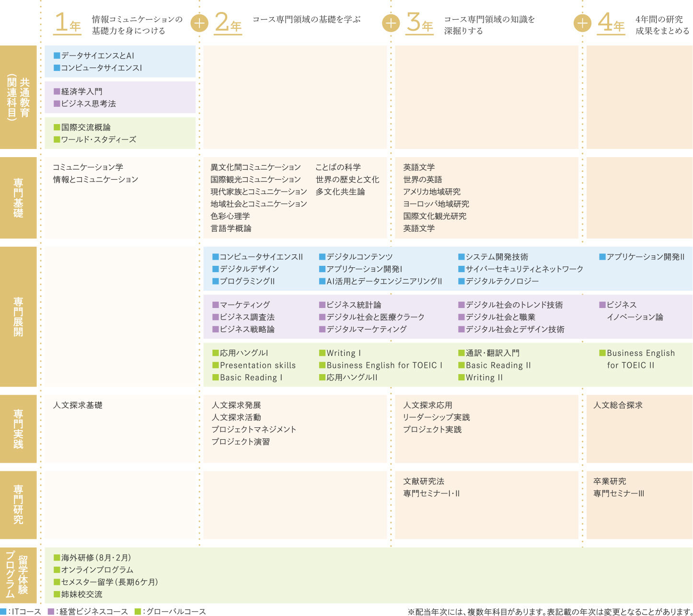The width and height of the screenshot is (693, 616).
Task: Click the 異文化間コミュニケーション course
Action: click(256, 167)
